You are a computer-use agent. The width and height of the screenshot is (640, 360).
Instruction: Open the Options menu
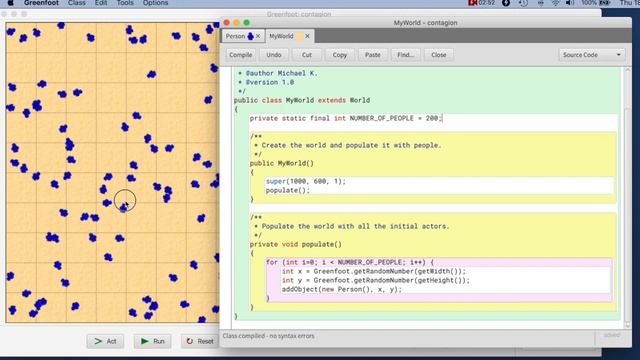[156, 3]
